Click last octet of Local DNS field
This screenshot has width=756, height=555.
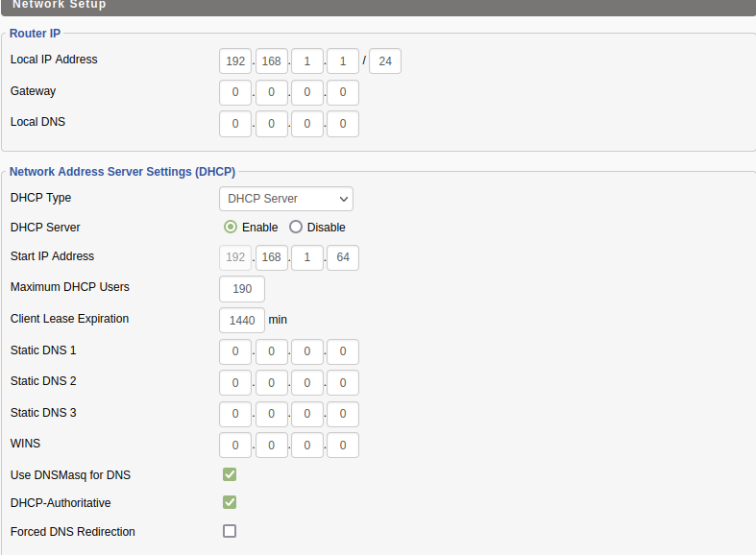pyautogui.click(x=343, y=124)
